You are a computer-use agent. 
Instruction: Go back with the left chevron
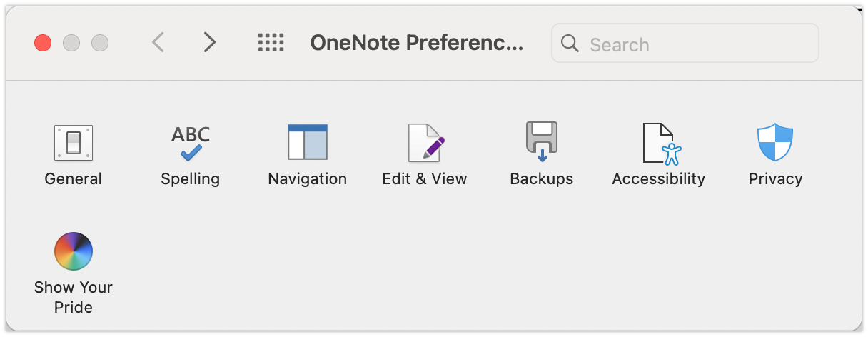click(x=158, y=43)
